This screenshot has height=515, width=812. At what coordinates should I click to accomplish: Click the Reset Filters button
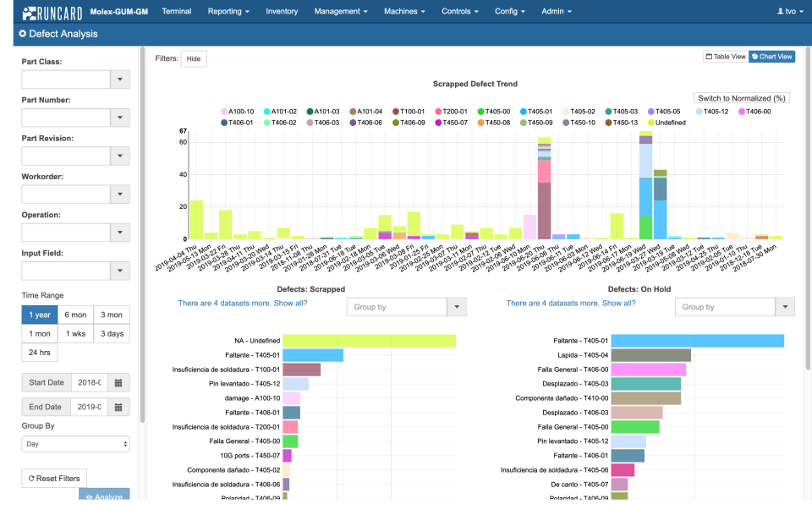point(54,479)
